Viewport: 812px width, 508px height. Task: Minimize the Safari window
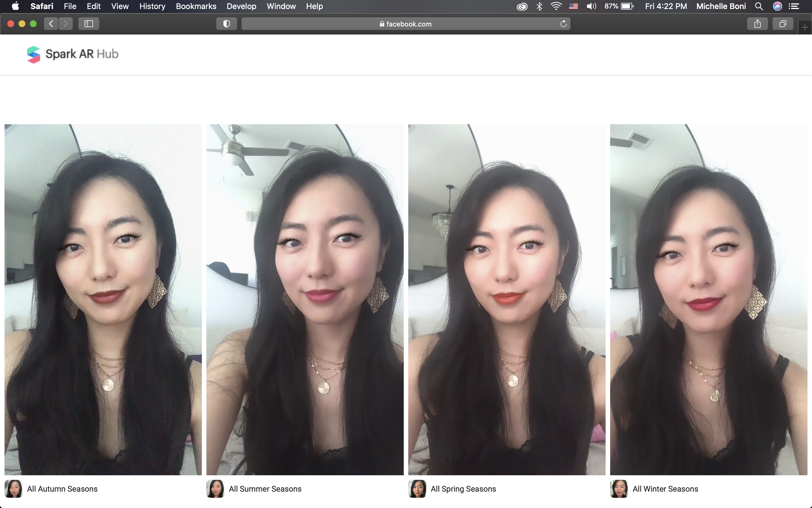point(22,24)
